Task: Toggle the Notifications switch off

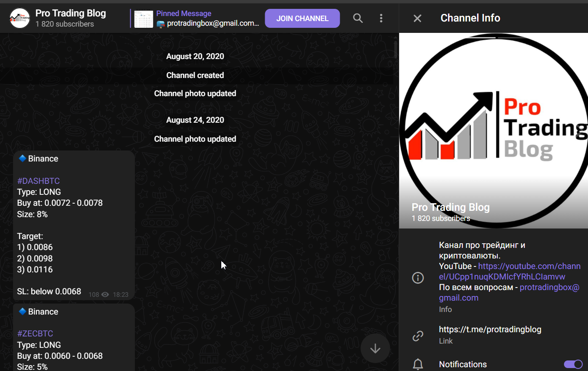Action: coord(573,364)
